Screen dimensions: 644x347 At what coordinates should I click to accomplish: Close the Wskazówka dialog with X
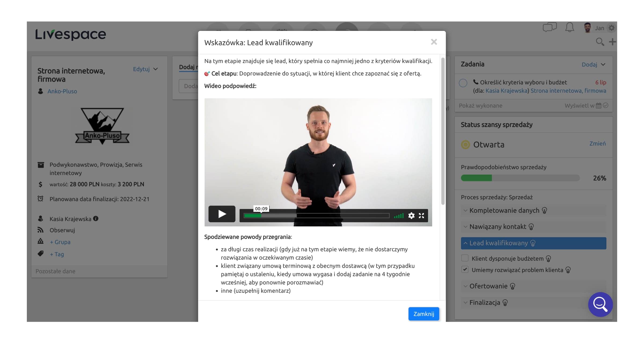[x=434, y=42]
